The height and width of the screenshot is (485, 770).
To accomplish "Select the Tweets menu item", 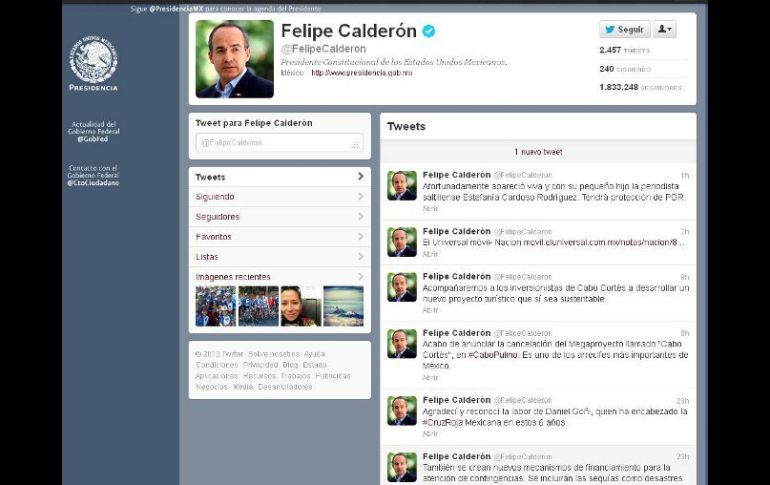I will 279,177.
